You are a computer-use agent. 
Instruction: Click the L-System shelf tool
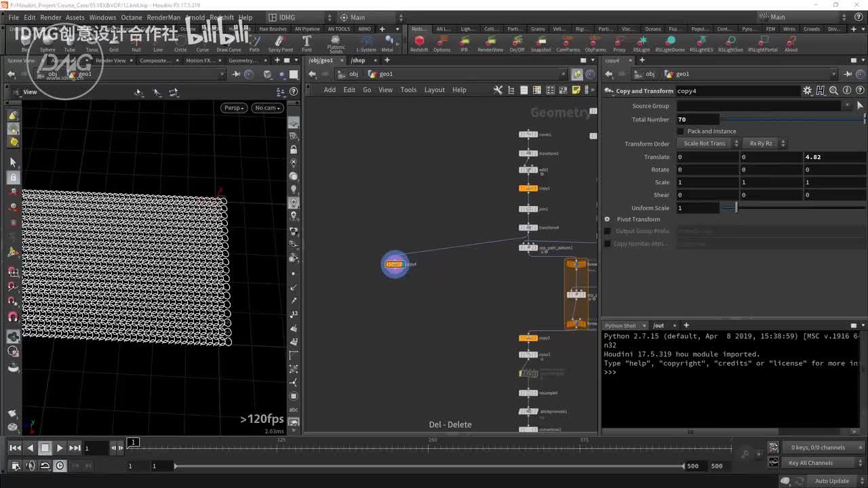coord(366,42)
